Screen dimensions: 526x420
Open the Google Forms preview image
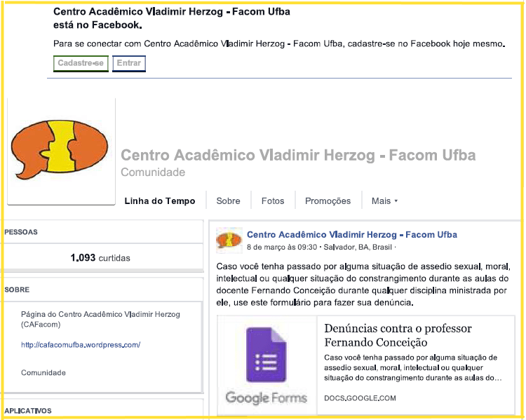(267, 366)
